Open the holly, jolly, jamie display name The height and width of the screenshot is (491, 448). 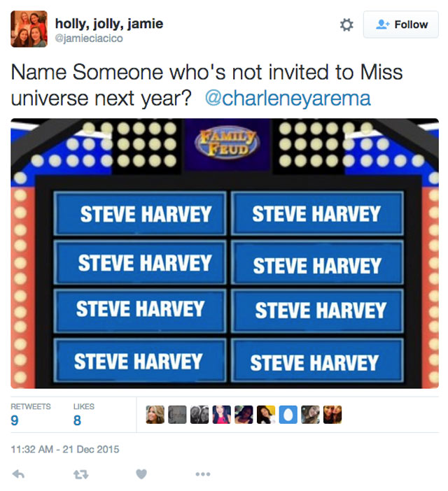coord(109,24)
